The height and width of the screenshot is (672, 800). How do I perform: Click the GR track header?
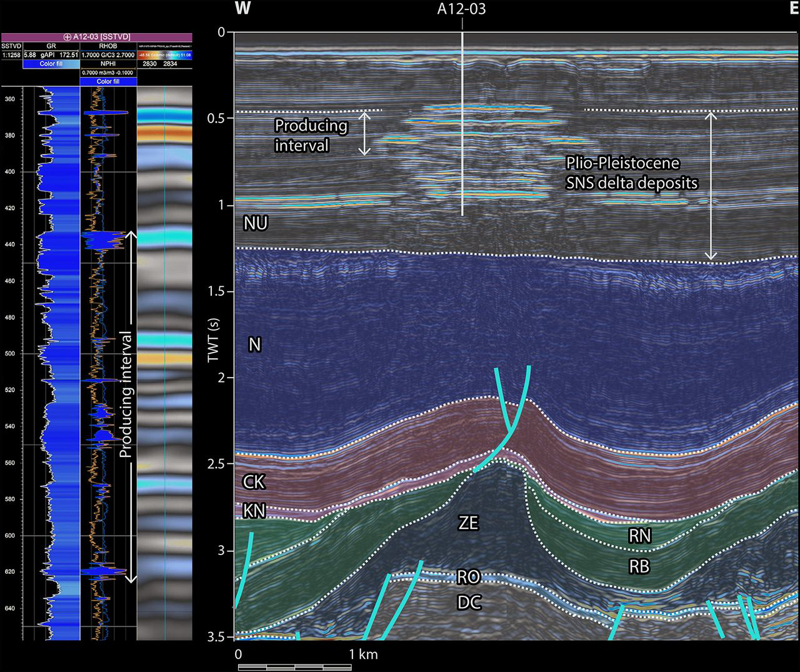51,46
